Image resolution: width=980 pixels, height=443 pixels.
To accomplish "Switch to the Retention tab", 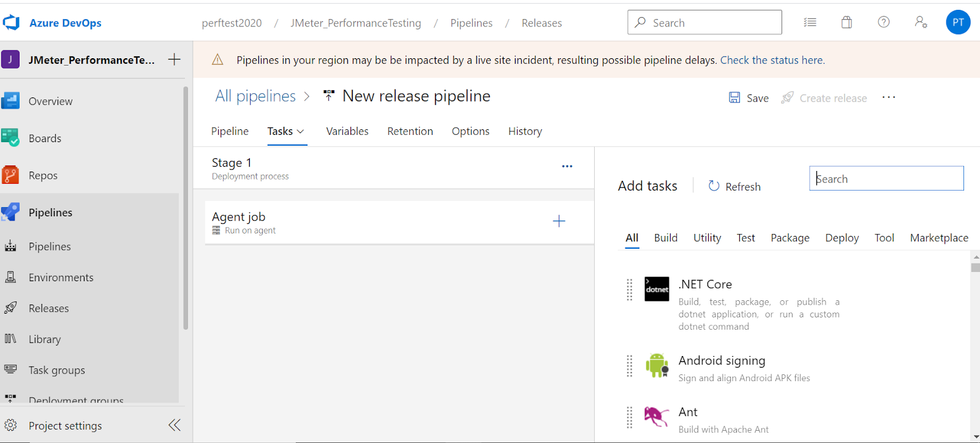I will (410, 131).
